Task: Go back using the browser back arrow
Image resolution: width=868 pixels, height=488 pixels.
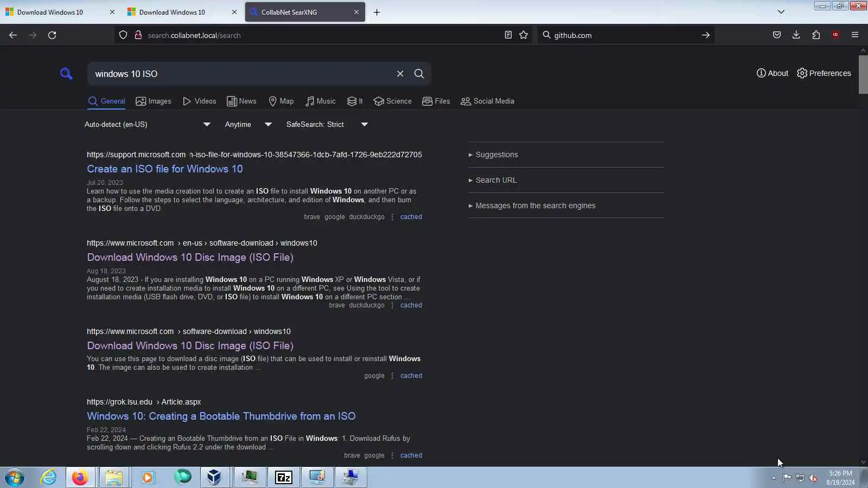Action: point(13,35)
